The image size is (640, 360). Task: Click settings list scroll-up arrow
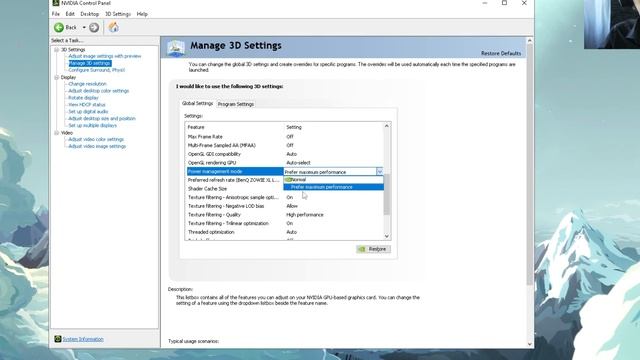(x=387, y=126)
